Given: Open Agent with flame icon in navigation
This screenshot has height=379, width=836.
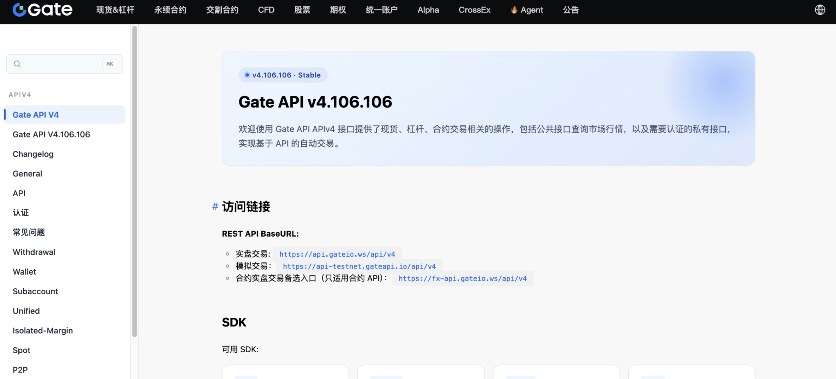Looking at the screenshot, I should [x=527, y=10].
